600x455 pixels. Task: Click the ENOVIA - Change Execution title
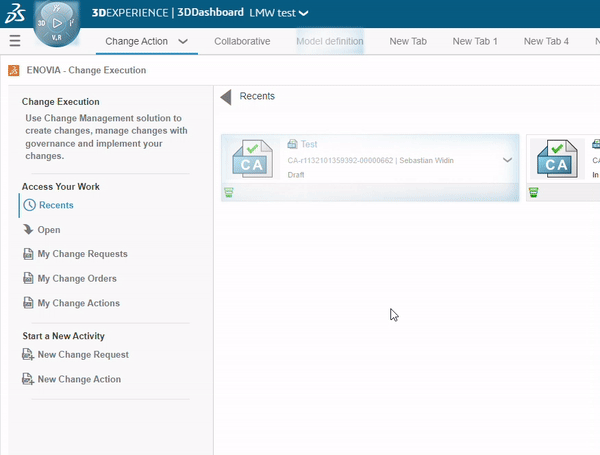86,70
